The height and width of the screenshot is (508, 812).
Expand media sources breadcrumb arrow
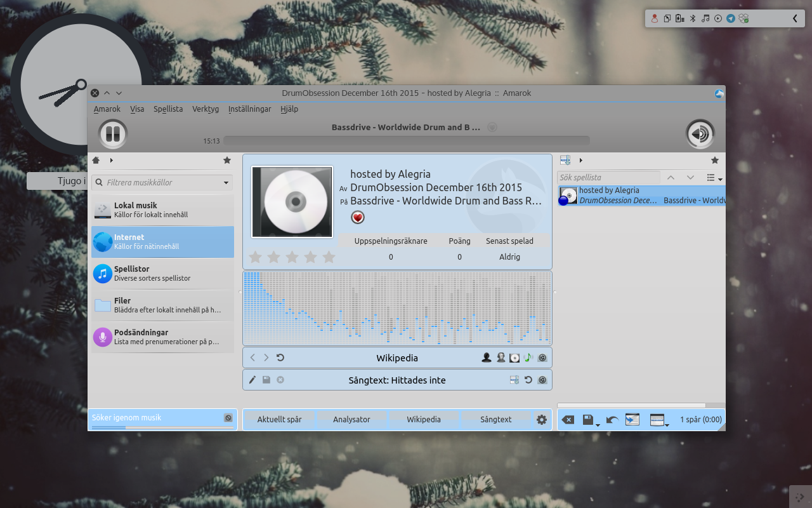[112, 160]
